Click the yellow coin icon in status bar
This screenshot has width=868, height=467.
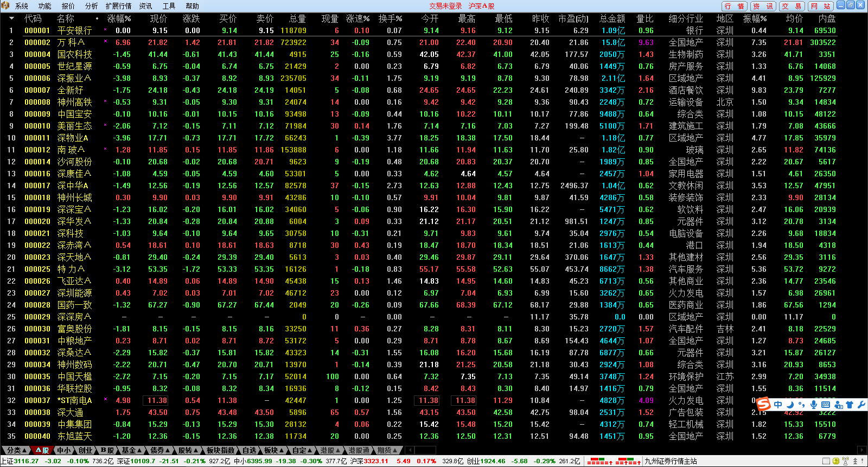point(835,461)
